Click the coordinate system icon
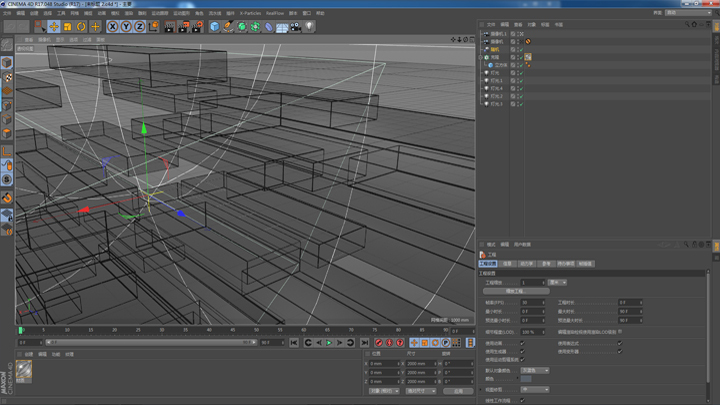Viewport: 720px width, 405px height. point(153,27)
